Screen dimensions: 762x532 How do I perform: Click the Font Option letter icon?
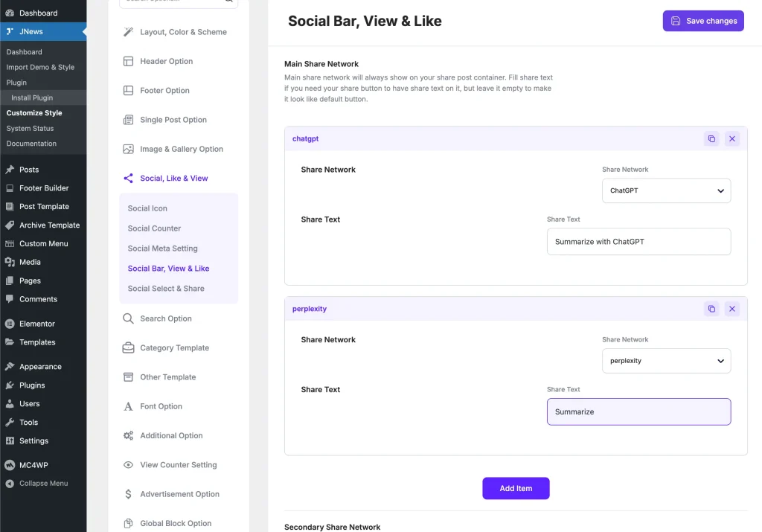click(x=128, y=406)
